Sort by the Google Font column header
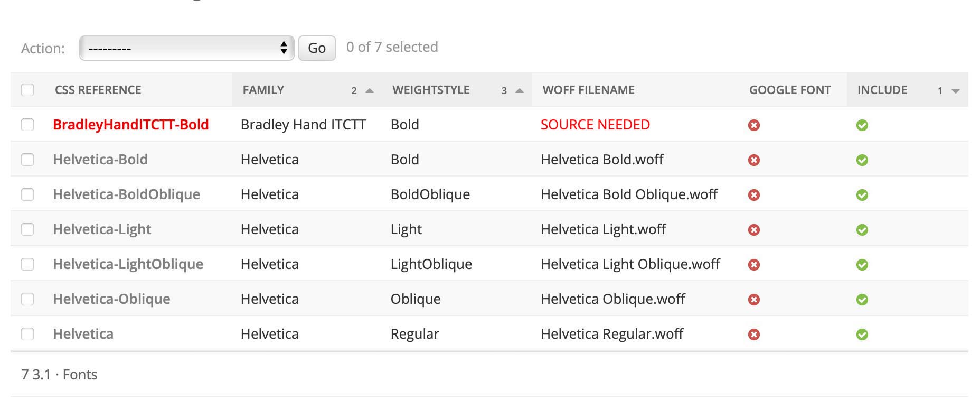Screen dimensions: 980x408 789,90
